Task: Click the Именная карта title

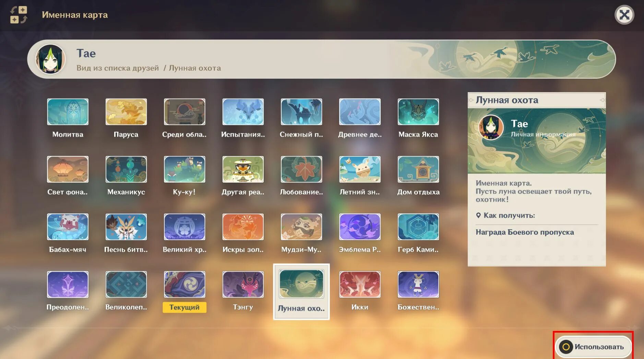Action: point(75,15)
